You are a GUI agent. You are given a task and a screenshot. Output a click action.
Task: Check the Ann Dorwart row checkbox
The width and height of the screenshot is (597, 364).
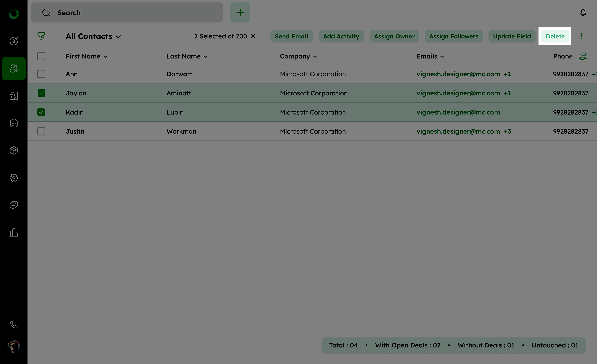pyautogui.click(x=41, y=74)
